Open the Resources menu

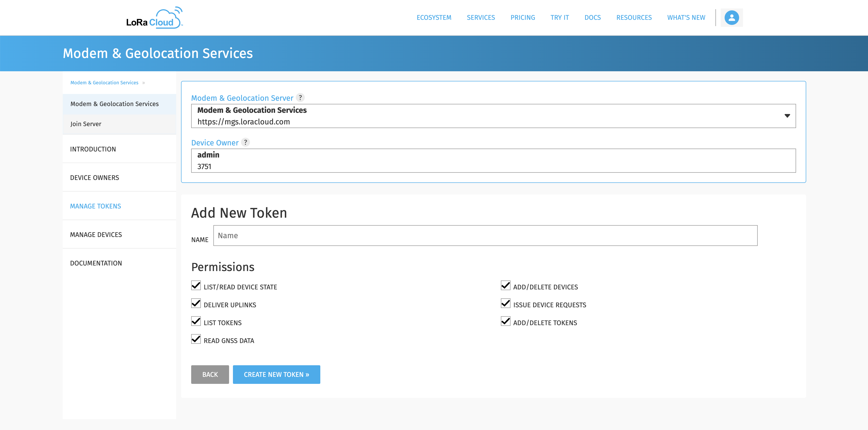coord(634,18)
